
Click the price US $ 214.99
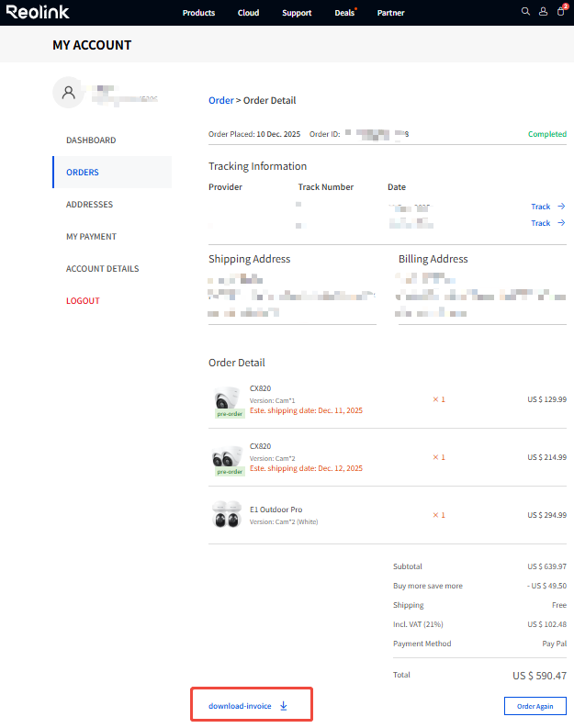(547, 457)
